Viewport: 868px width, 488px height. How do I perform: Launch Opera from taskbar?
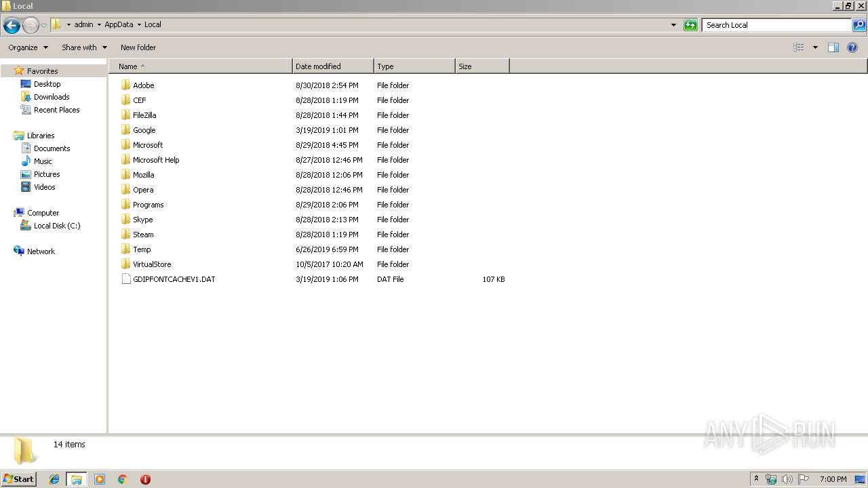click(x=145, y=479)
